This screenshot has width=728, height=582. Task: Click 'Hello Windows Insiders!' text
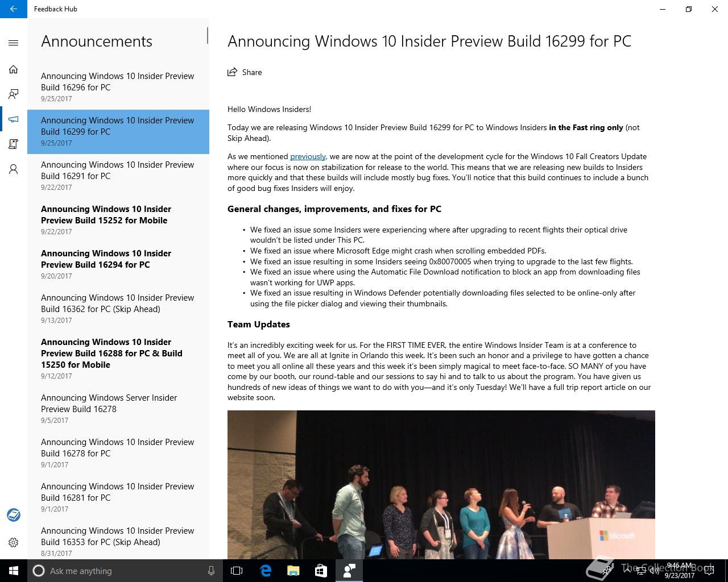pos(269,109)
